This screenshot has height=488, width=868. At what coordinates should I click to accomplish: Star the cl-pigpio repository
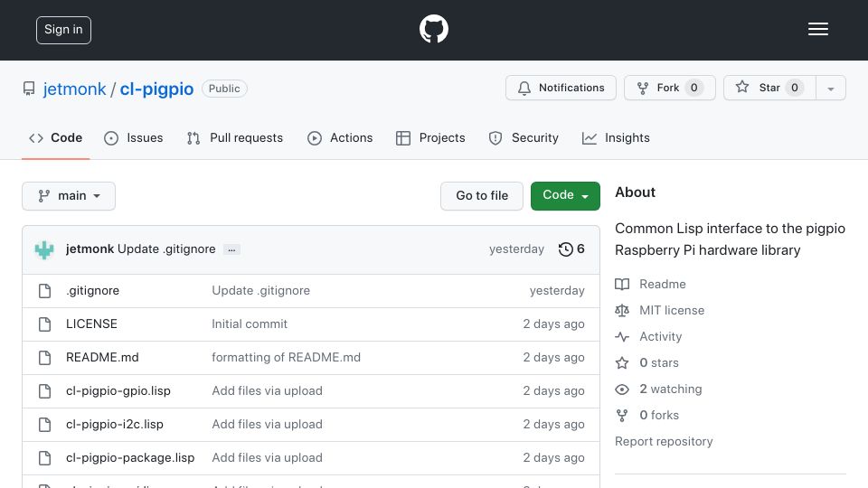coord(769,88)
